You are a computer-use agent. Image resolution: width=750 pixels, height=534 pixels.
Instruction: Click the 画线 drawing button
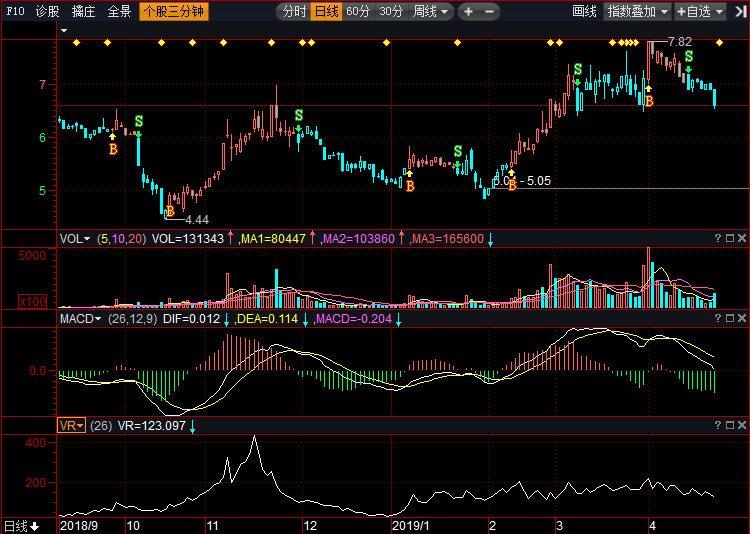click(585, 11)
